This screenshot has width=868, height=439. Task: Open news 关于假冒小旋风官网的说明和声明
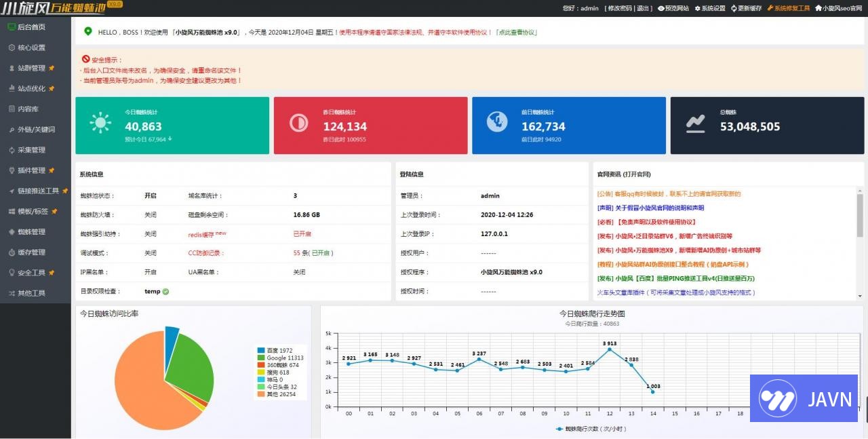click(x=650, y=208)
